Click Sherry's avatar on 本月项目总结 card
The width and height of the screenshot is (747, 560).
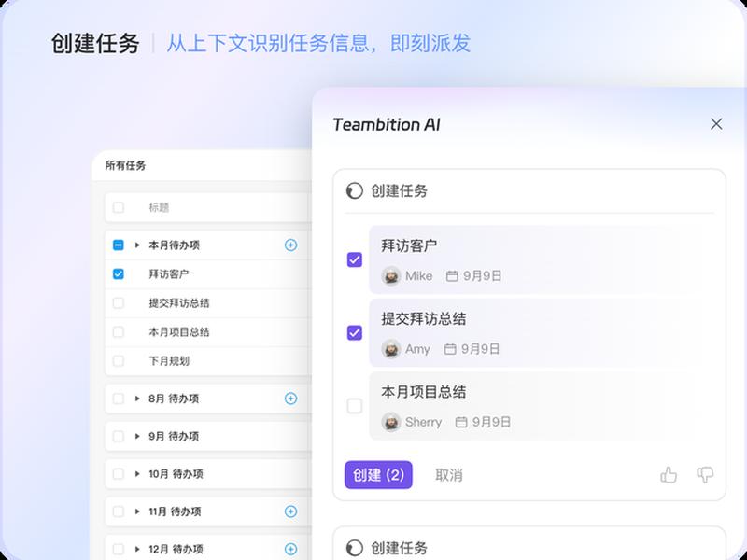coord(390,422)
